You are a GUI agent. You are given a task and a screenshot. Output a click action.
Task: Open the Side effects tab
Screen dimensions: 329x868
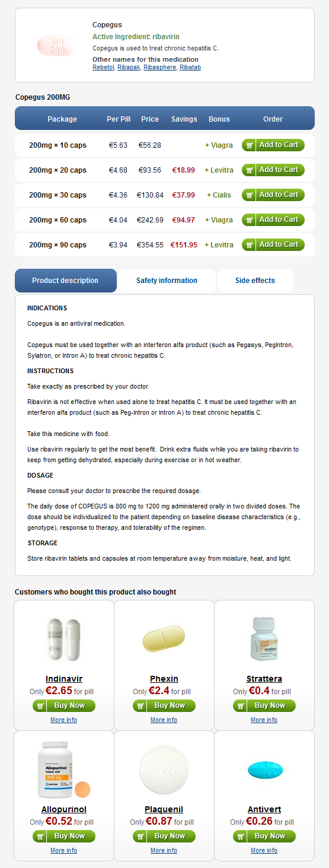(255, 281)
